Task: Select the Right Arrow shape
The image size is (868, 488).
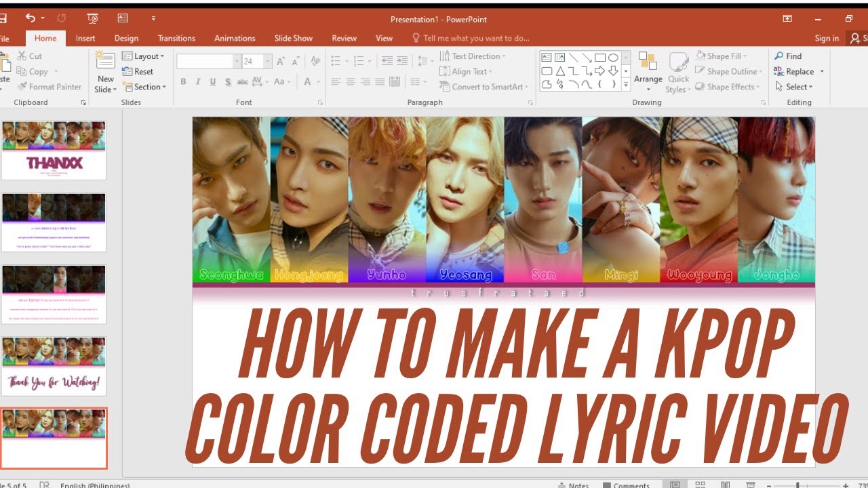Action: coord(600,71)
